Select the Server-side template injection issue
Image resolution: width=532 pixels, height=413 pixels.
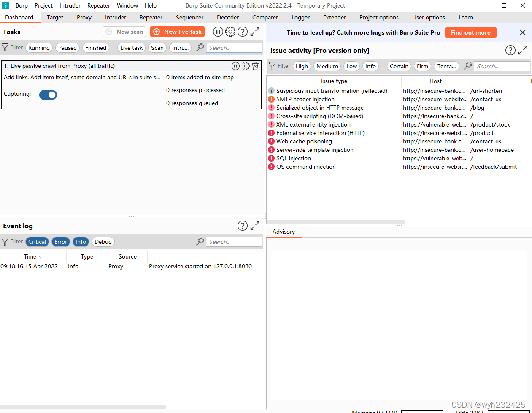pos(399,150)
